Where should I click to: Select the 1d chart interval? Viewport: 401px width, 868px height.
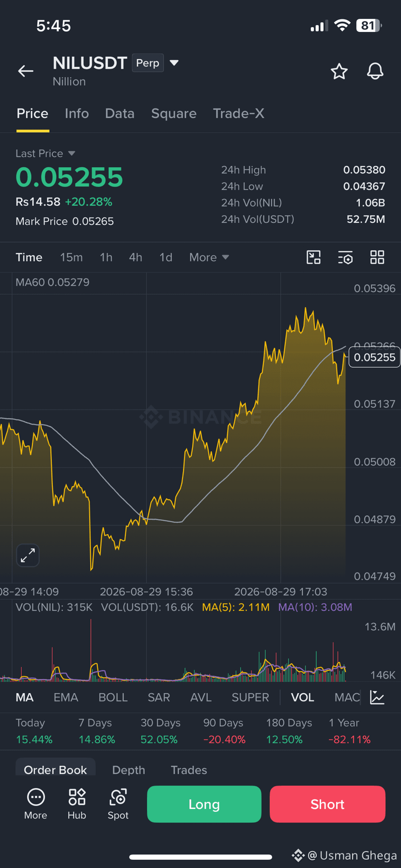coord(166,257)
